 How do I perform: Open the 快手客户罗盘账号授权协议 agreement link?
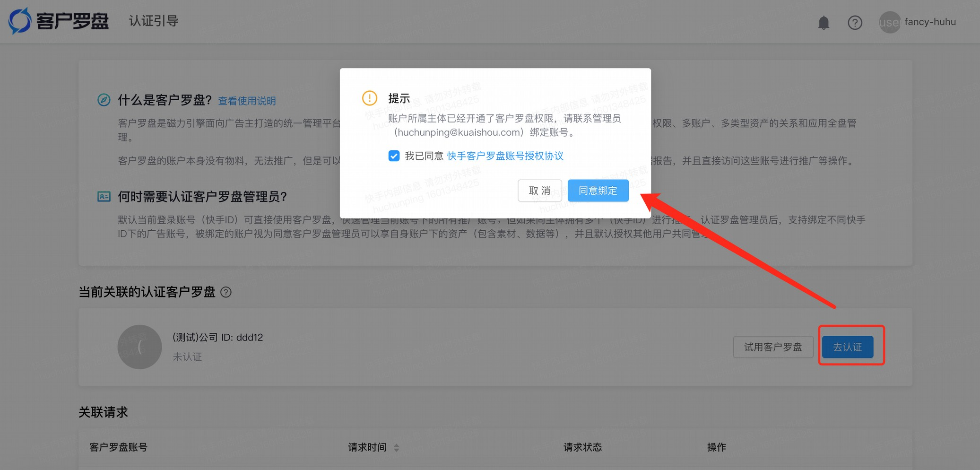pyautogui.click(x=505, y=156)
